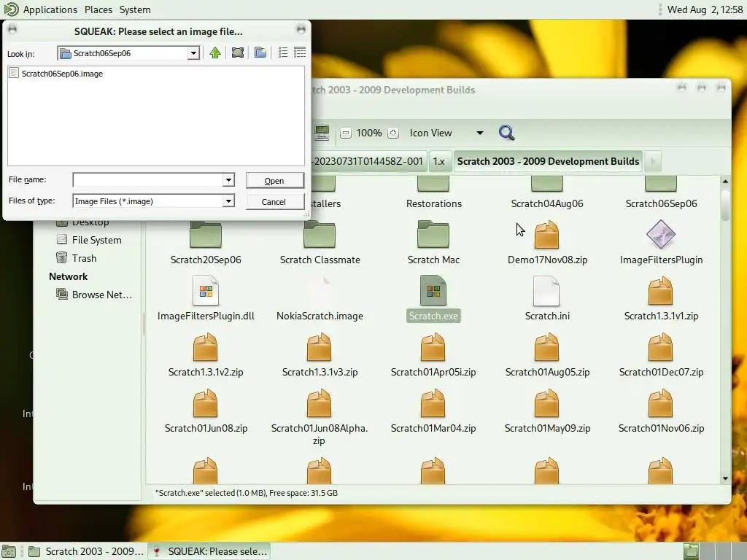747x560 pixels.
Task: Select Scratch01Aug05.zip archive
Action: [547, 355]
